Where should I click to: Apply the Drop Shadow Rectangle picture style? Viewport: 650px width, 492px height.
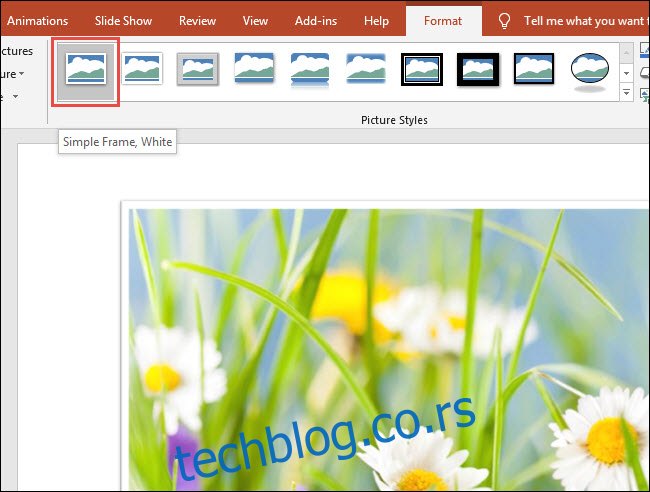pyautogui.click(x=254, y=69)
